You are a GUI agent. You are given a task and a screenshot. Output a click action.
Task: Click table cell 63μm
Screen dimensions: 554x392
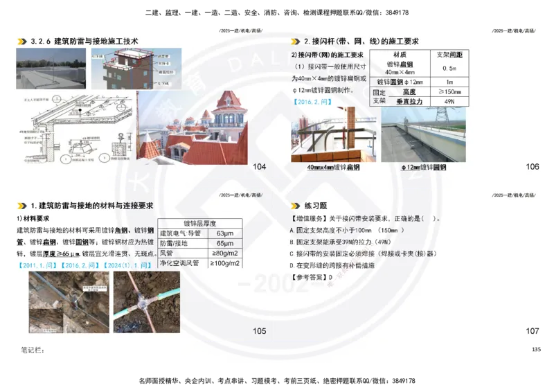pos(224,233)
